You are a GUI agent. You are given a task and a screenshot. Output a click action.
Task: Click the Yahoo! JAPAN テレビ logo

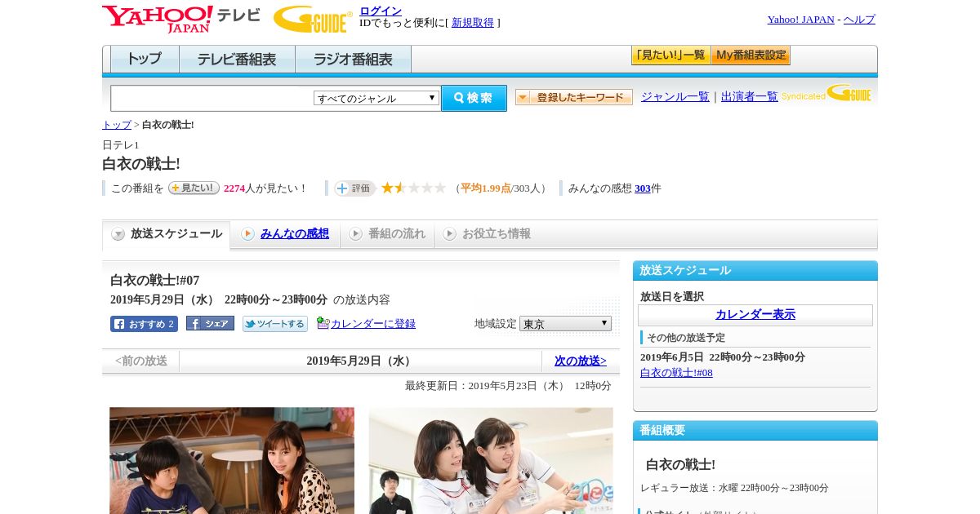point(181,18)
